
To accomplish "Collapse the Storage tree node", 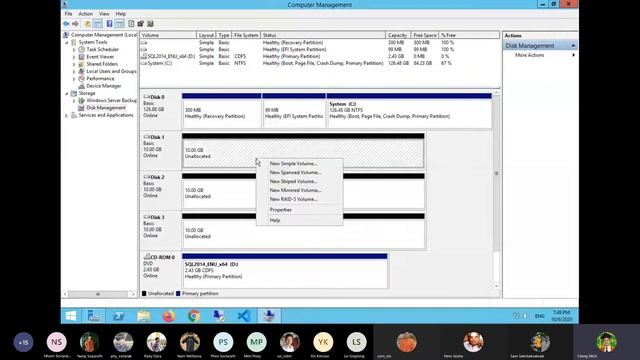I will pos(67,93).
